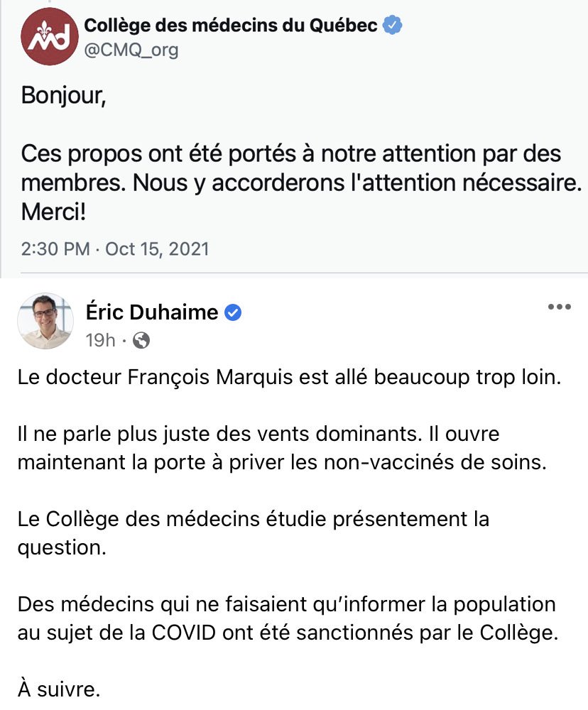Open the Collège des médecins red logo avatar

50,36
